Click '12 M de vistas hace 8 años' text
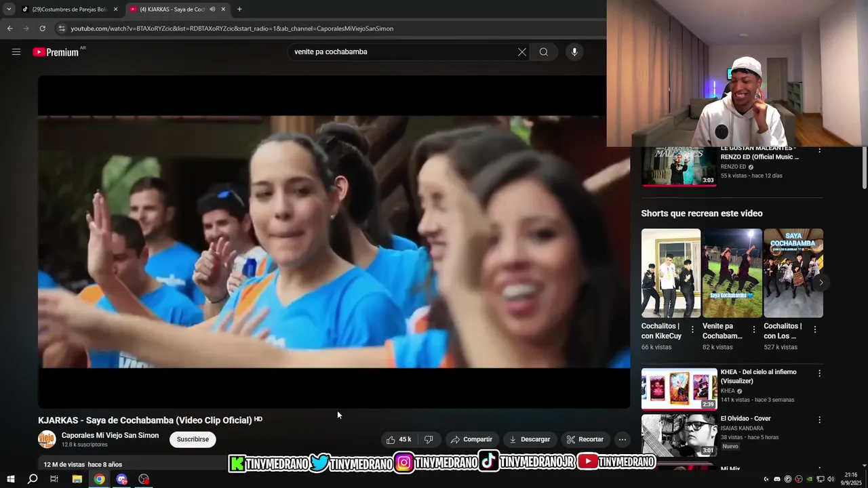The height and width of the screenshot is (488, 868). (x=83, y=464)
